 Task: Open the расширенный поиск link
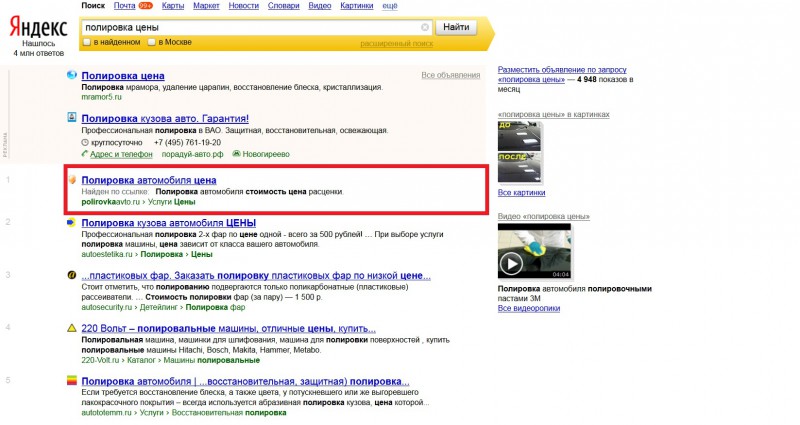pyautogui.click(x=396, y=44)
